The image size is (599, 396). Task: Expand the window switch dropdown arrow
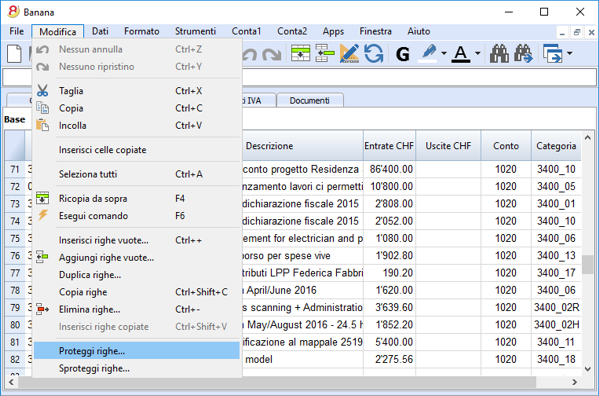click(570, 53)
